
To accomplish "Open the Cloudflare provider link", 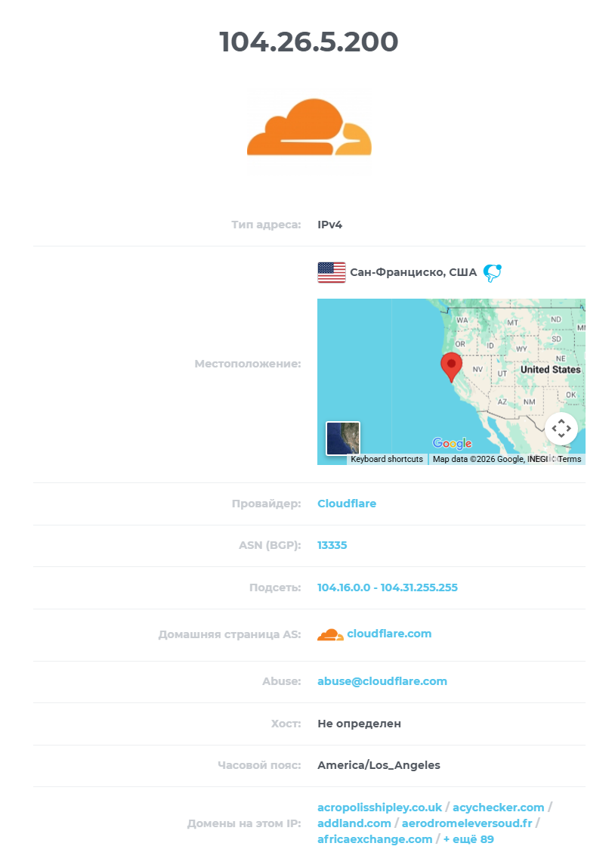I will 347,504.
